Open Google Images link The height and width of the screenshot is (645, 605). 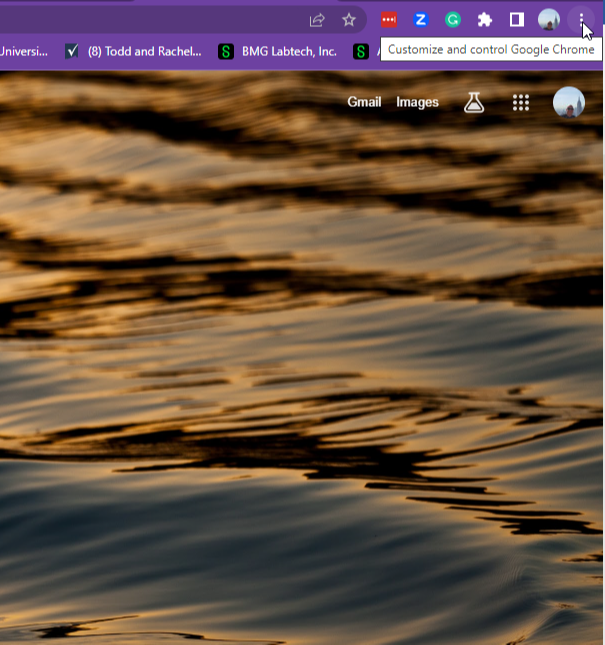coord(417,102)
